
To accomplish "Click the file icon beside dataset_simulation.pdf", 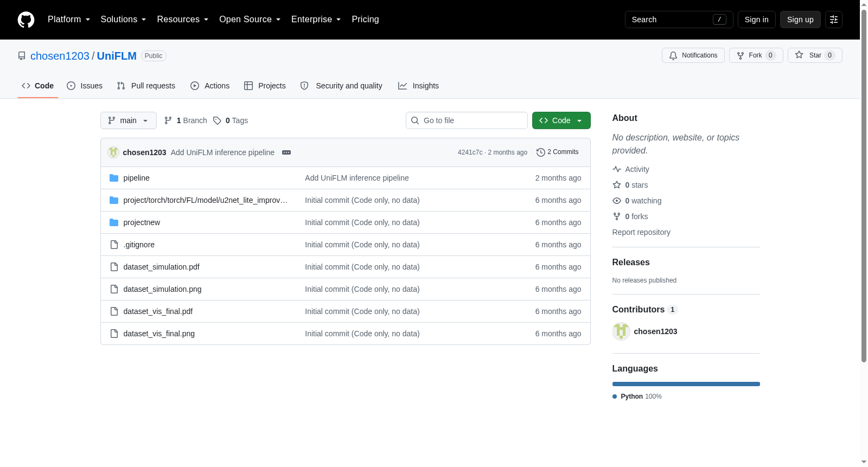I will pos(114,267).
